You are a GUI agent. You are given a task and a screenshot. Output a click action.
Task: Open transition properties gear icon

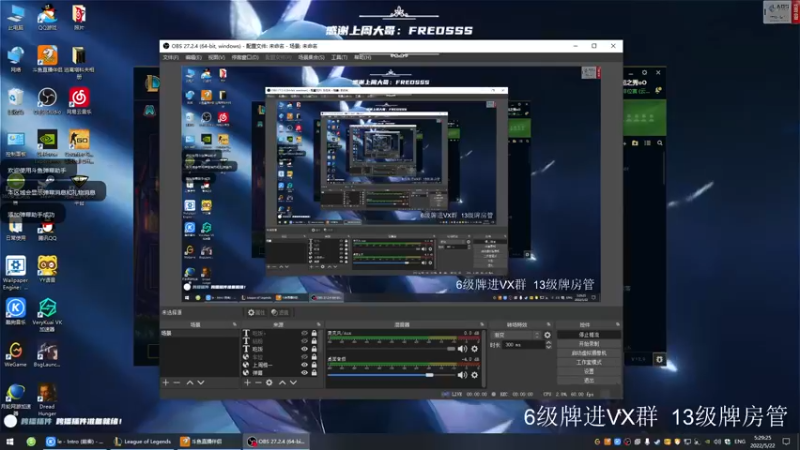pyautogui.click(x=547, y=335)
